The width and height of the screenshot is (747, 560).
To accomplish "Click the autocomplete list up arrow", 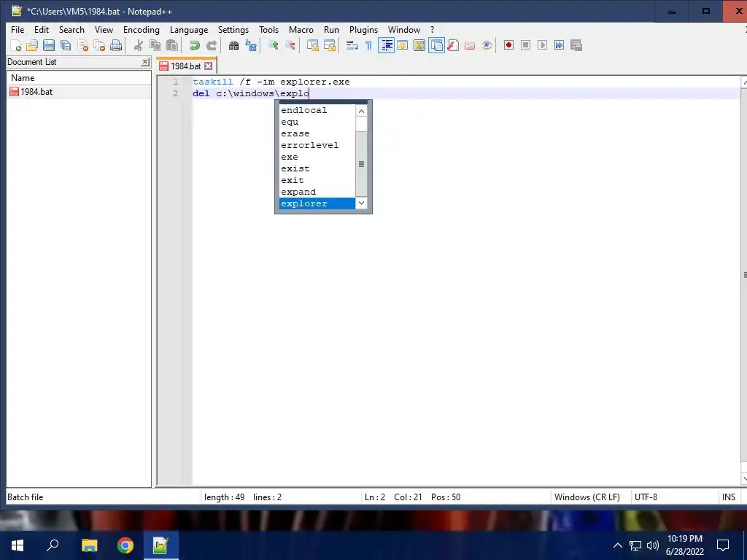I will (362, 111).
